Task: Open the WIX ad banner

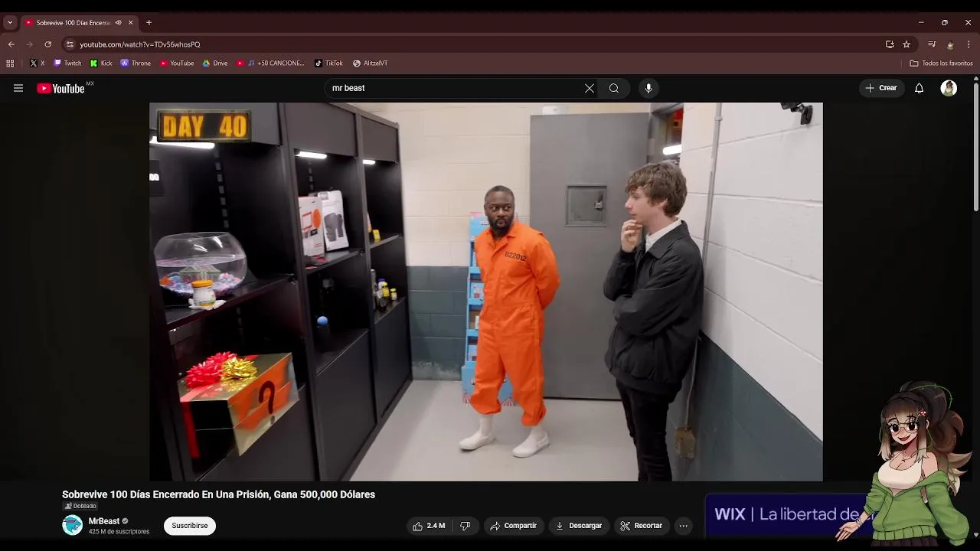Action: click(x=789, y=514)
